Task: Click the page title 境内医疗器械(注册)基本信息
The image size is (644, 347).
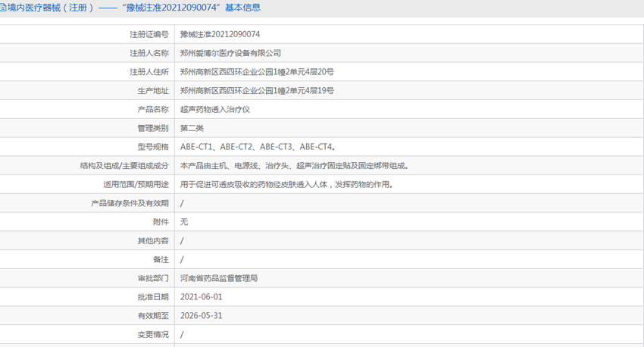Action: [x=134, y=8]
